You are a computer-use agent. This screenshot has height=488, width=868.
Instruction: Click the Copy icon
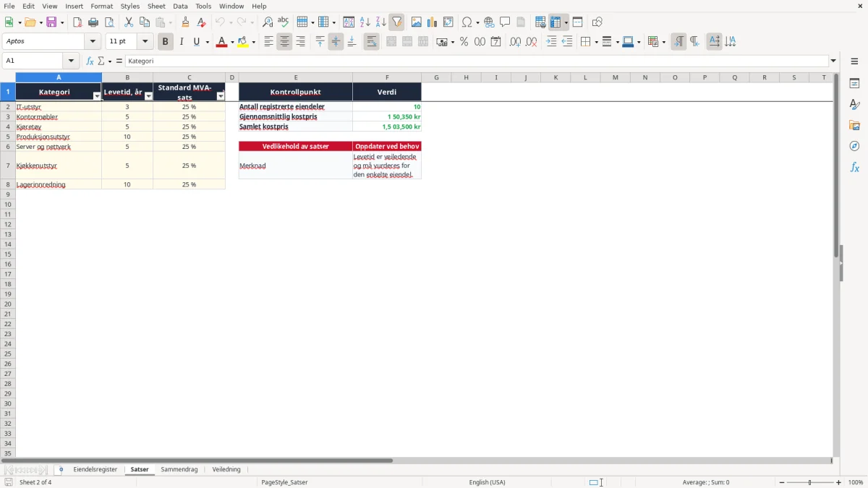pyautogui.click(x=145, y=22)
